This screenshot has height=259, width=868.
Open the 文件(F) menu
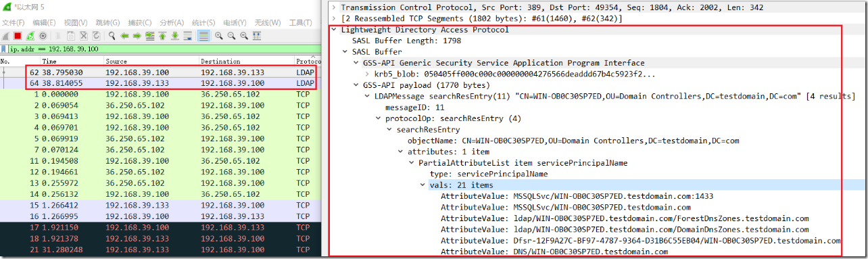point(14,22)
